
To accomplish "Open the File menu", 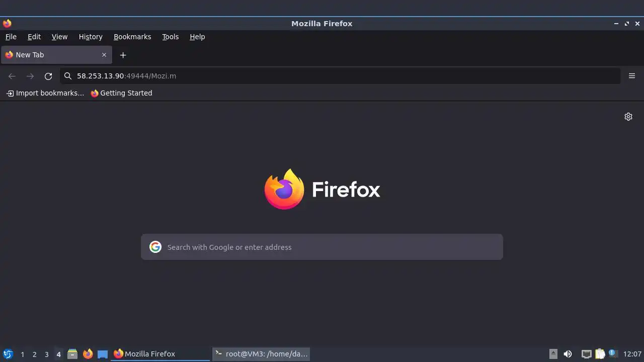I will [x=11, y=37].
